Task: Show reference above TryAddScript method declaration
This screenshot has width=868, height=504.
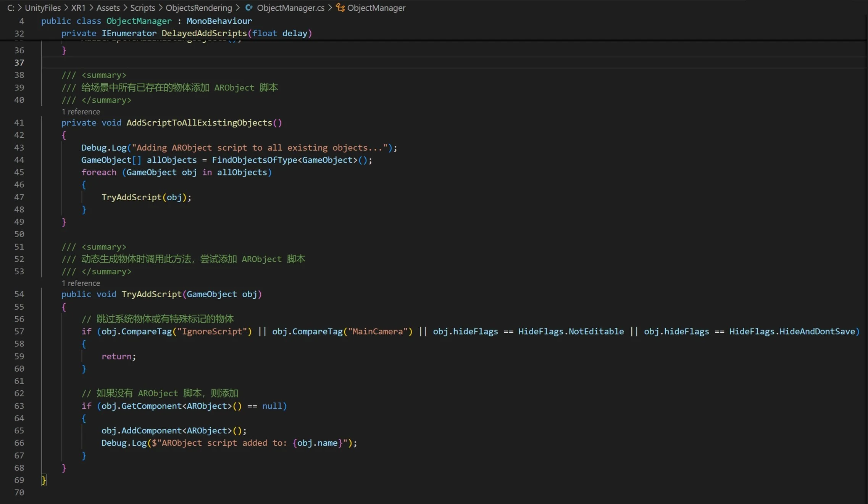Action: pos(81,283)
